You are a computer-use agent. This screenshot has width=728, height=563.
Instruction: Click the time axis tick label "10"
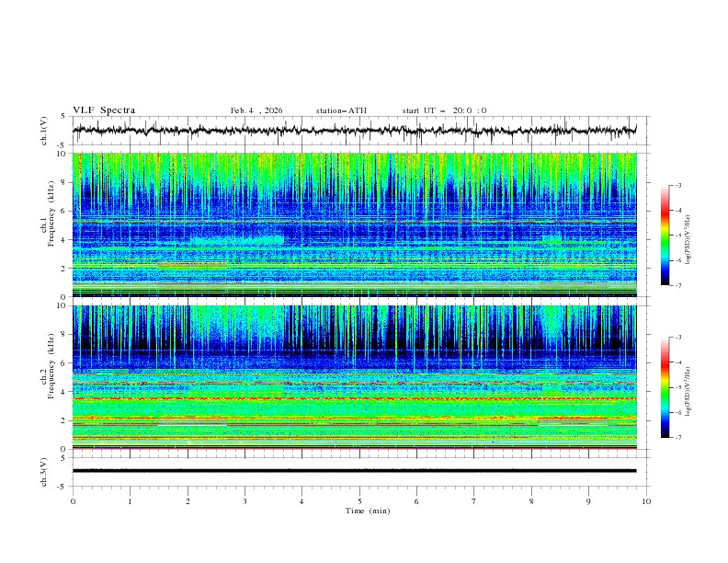tap(646, 501)
